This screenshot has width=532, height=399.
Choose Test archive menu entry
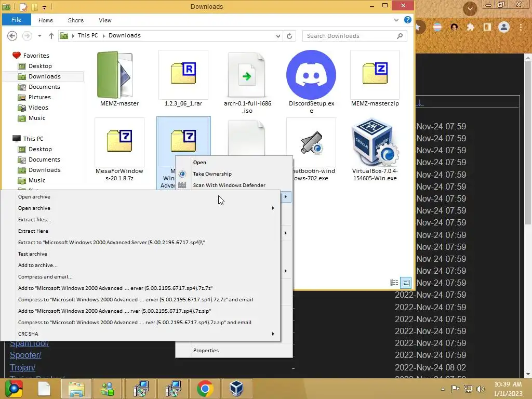point(140,254)
